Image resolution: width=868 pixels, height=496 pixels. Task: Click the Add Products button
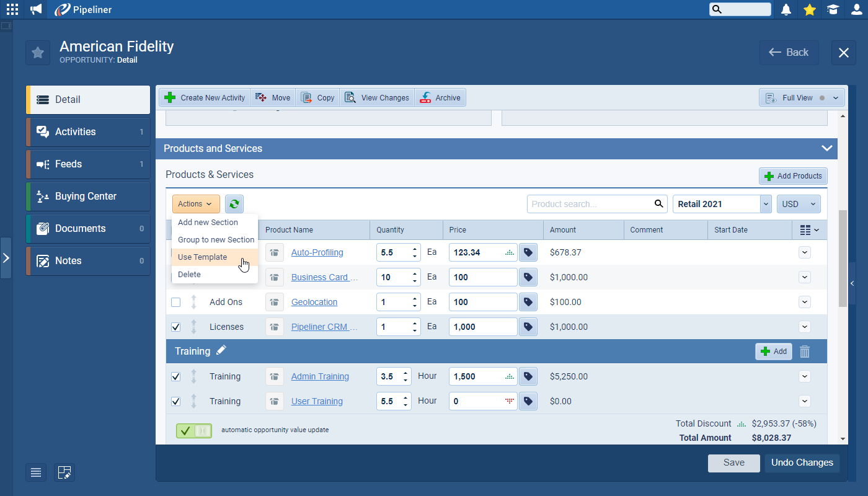click(793, 176)
